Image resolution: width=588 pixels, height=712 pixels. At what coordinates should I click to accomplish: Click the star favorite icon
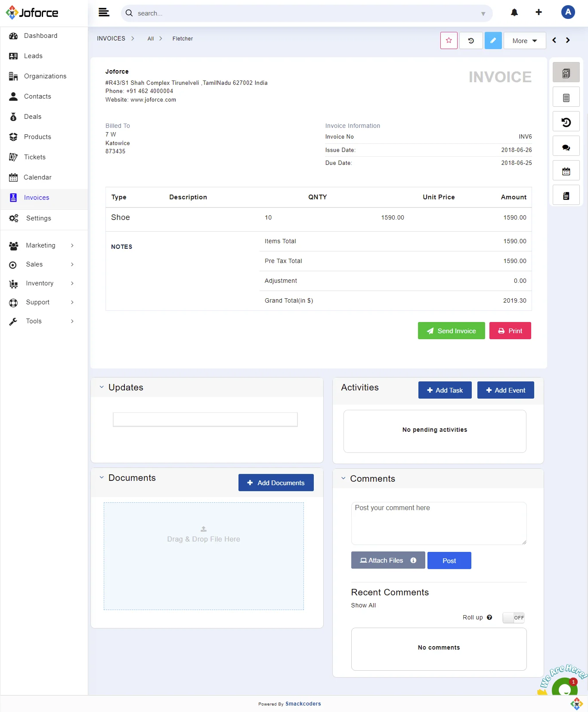point(449,40)
